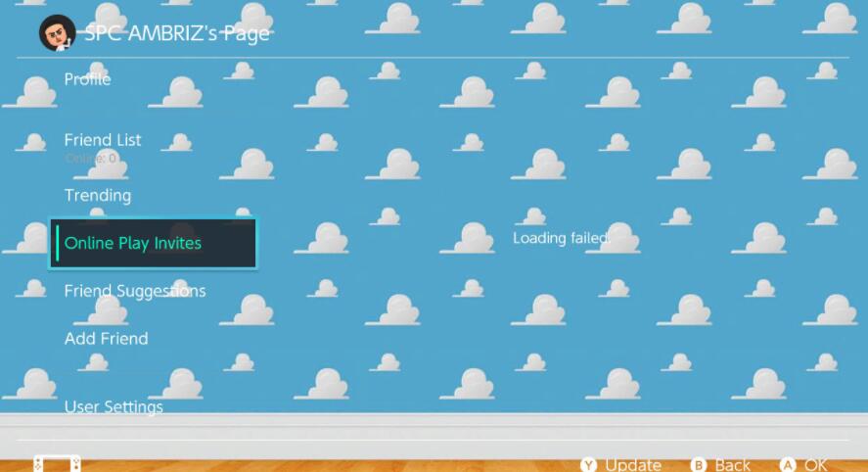Select the Trending menu item
The image size is (868, 472).
tap(98, 195)
